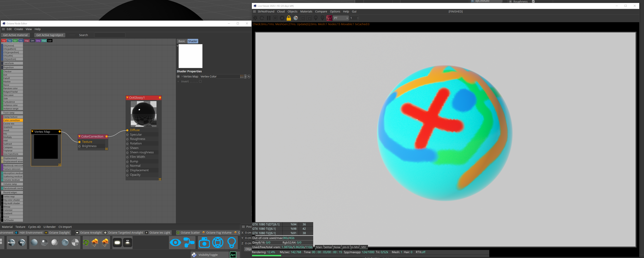
Task: Click the settings gear in Live Viewer
Action: [282, 18]
